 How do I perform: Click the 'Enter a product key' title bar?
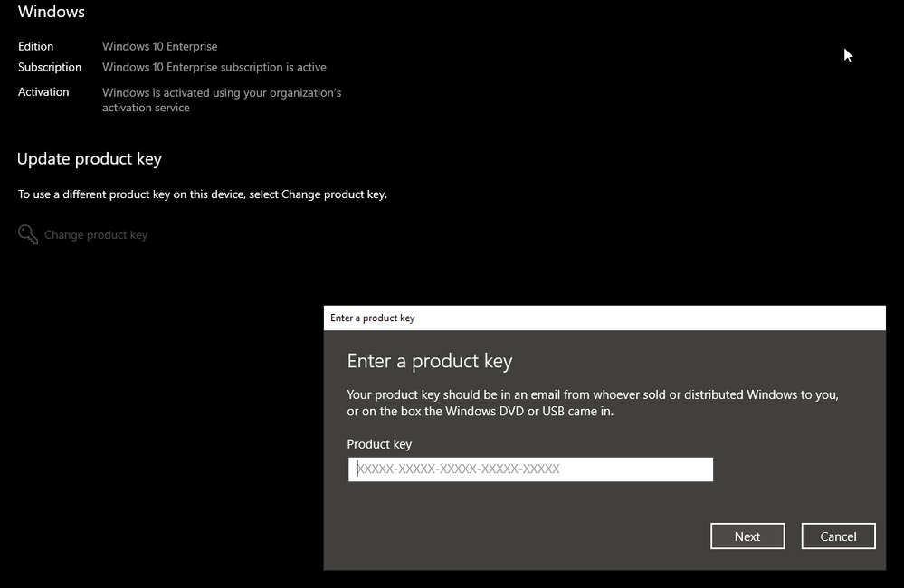point(604,318)
